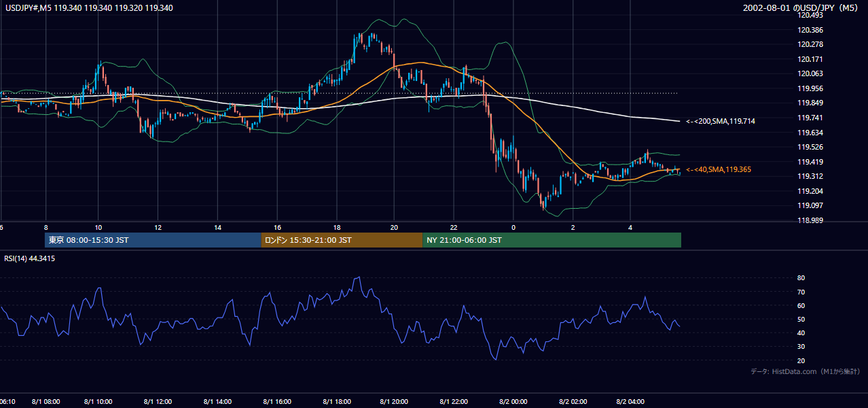Click RSI scale value 40
The image size is (868, 408).
coord(801,333)
